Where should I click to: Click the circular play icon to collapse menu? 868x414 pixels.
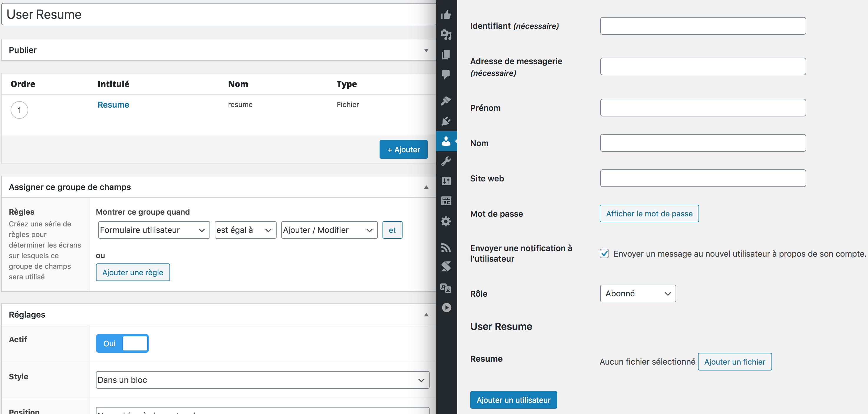coord(446,308)
